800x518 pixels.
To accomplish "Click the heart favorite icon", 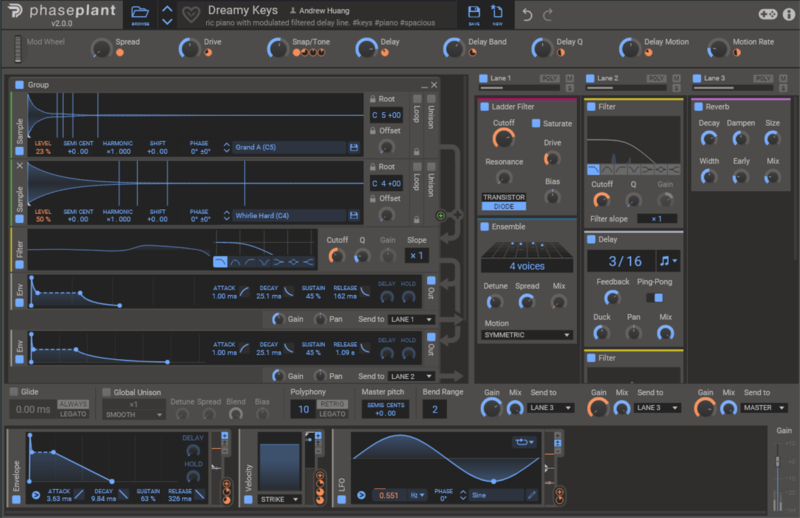I will pyautogui.click(x=191, y=15).
